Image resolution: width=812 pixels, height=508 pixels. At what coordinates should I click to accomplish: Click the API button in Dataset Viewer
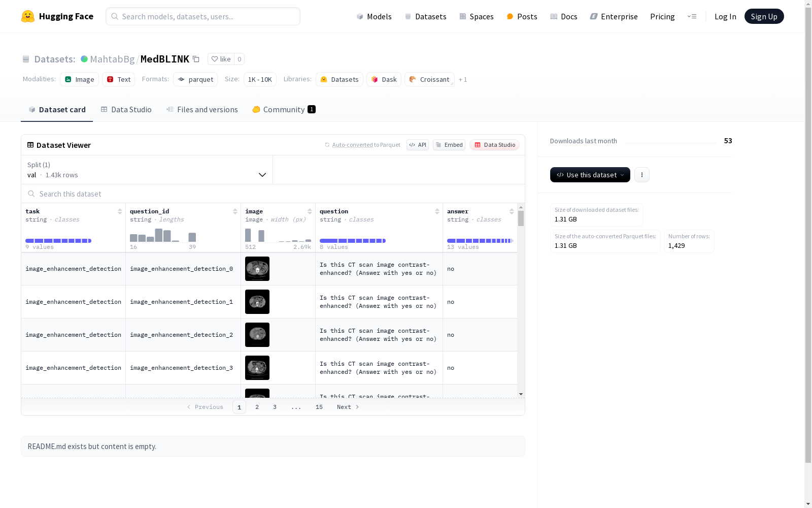click(417, 145)
